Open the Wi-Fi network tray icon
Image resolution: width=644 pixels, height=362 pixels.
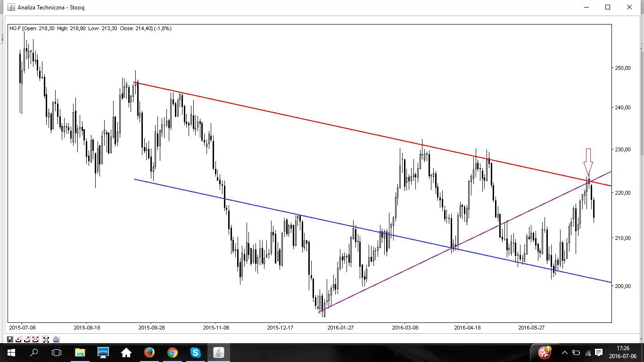point(588,353)
